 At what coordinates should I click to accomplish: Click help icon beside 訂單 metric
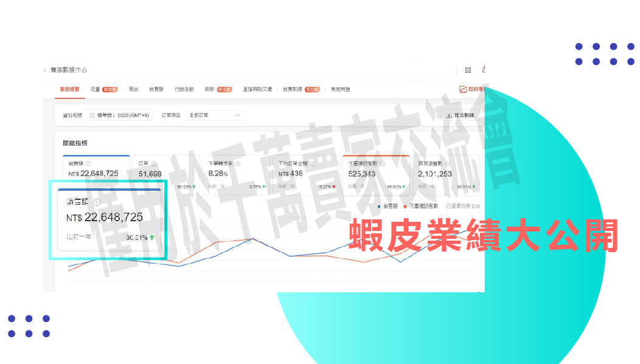pos(153,163)
